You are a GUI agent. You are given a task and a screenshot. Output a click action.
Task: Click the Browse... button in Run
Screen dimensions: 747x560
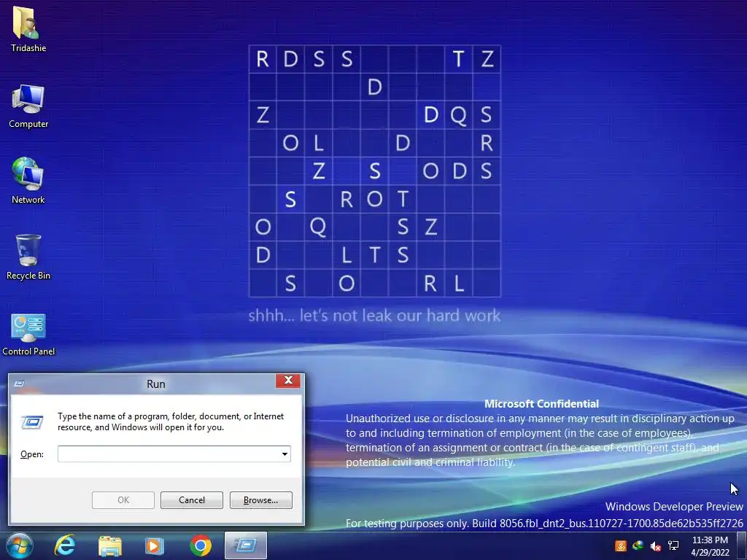tap(260, 500)
